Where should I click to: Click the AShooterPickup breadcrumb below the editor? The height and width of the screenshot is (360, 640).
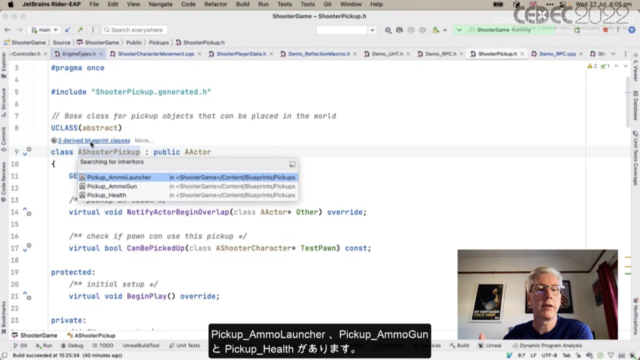91,336
